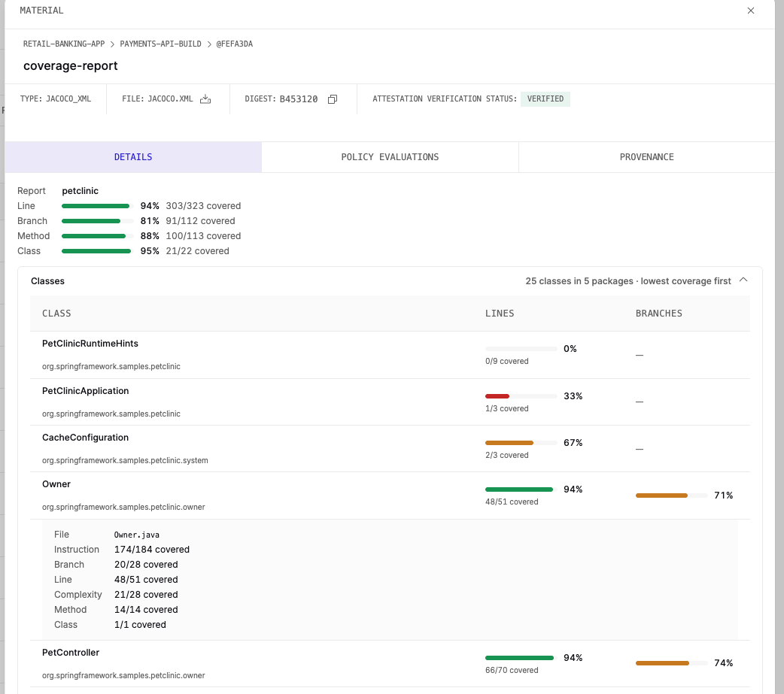Click the VERIFIED attestation status badge

pos(545,99)
